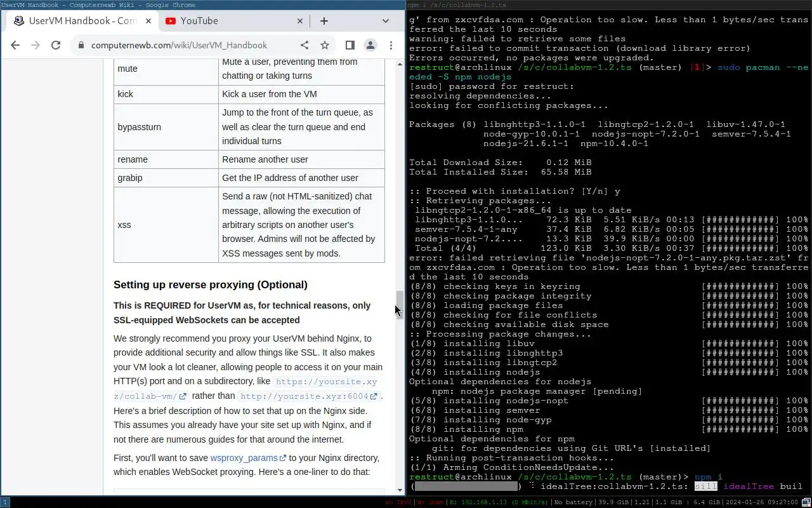Open a new tab with plus button
This screenshot has width=812, height=508.
click(324, 21)
